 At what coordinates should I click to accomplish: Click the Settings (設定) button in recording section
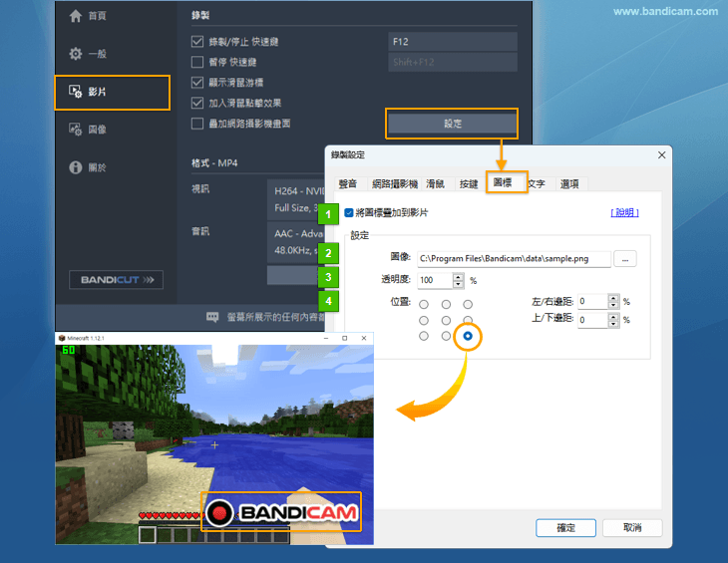pyautogui.click(x=452, y=124)
